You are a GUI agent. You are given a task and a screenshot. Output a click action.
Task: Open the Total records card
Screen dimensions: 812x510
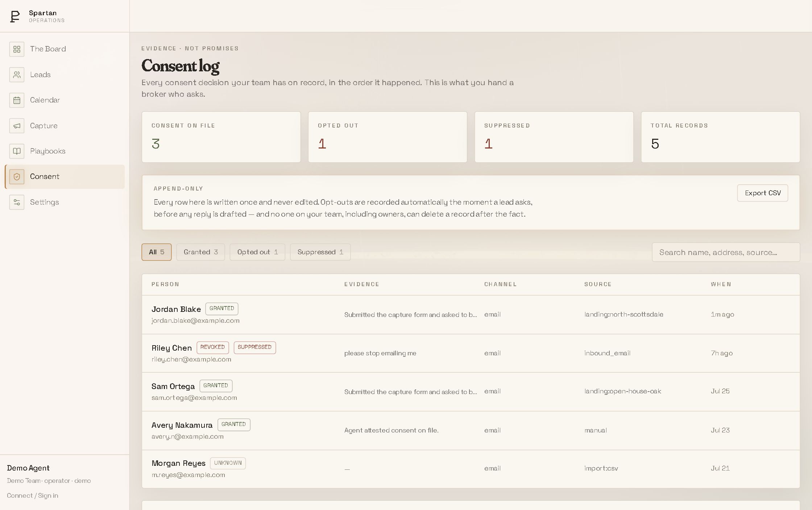pyautogui.click(x=720, y=137)
